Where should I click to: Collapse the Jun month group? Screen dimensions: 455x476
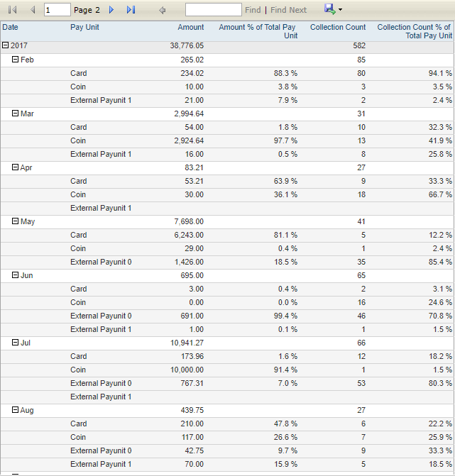click(15, 275)
